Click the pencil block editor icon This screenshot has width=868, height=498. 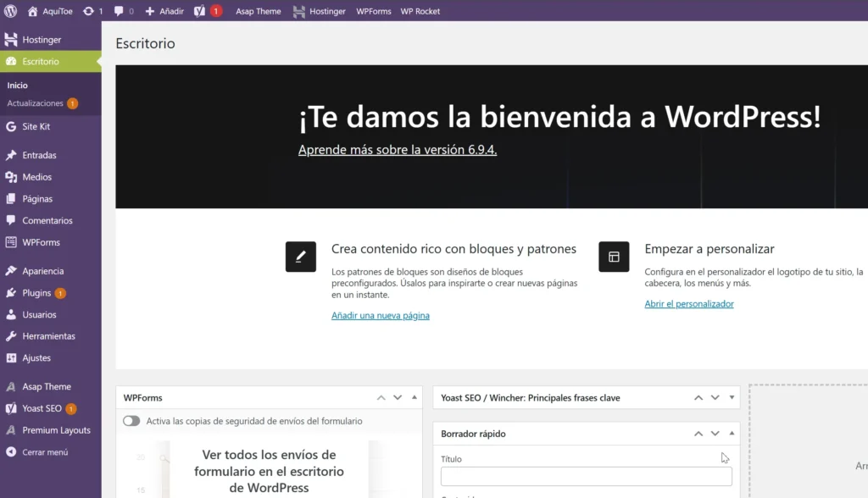tap(301, 257)
